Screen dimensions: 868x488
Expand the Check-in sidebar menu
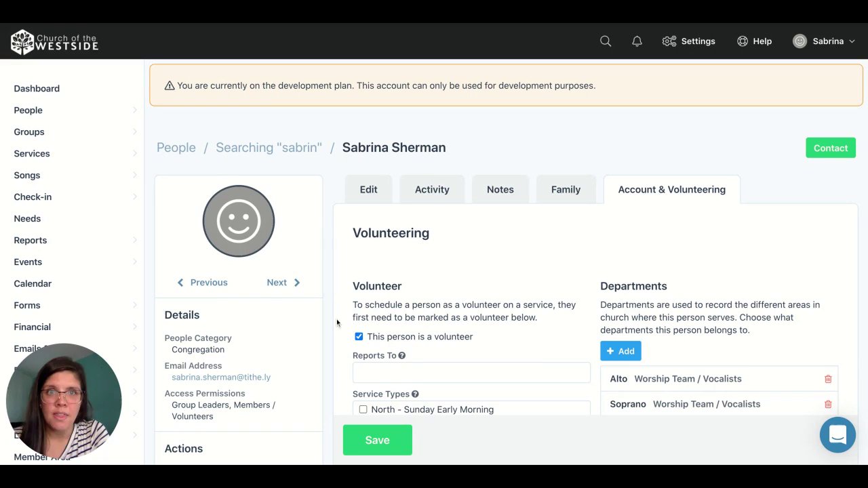(134, 197)
